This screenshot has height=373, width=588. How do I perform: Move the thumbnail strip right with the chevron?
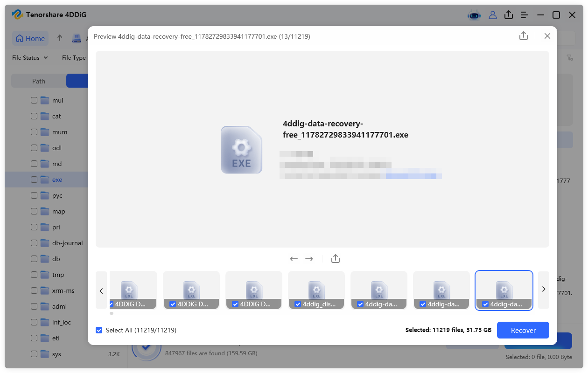click(x=544, y=290)
